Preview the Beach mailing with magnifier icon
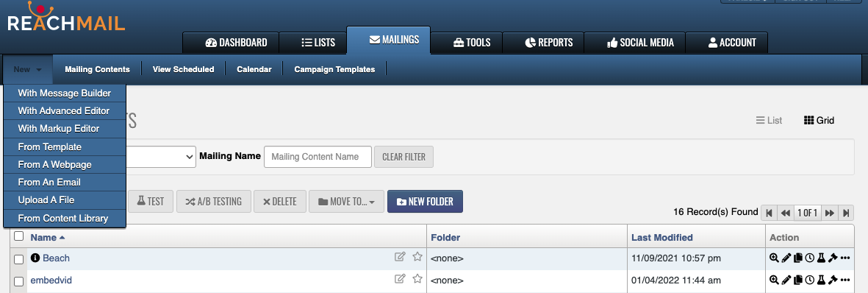This screenshot has width=868, height=293. pos(774,258)
